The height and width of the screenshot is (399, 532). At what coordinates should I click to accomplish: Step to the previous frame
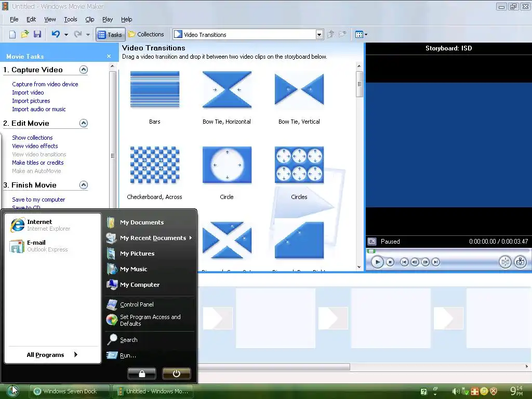(415, 262)
